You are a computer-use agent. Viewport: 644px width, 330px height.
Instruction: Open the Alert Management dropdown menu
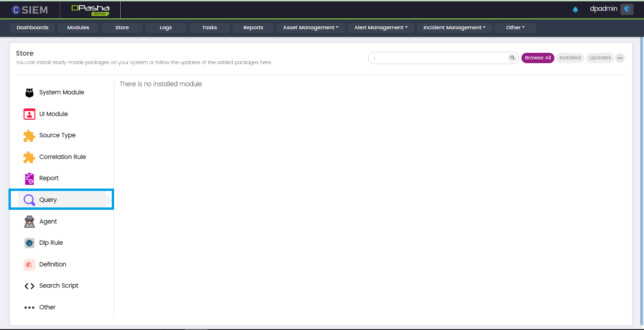tap(381, 28)
